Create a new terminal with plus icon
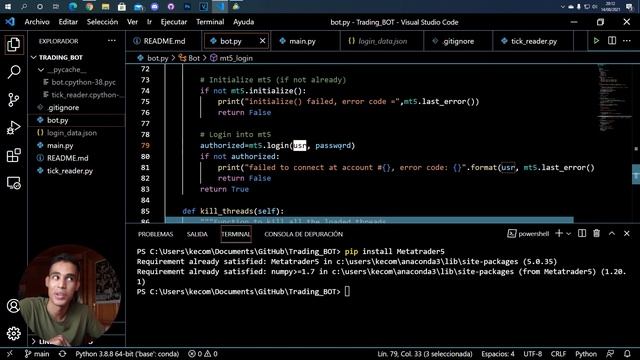This screenshot has width=640, height=360. click(559, 233)
